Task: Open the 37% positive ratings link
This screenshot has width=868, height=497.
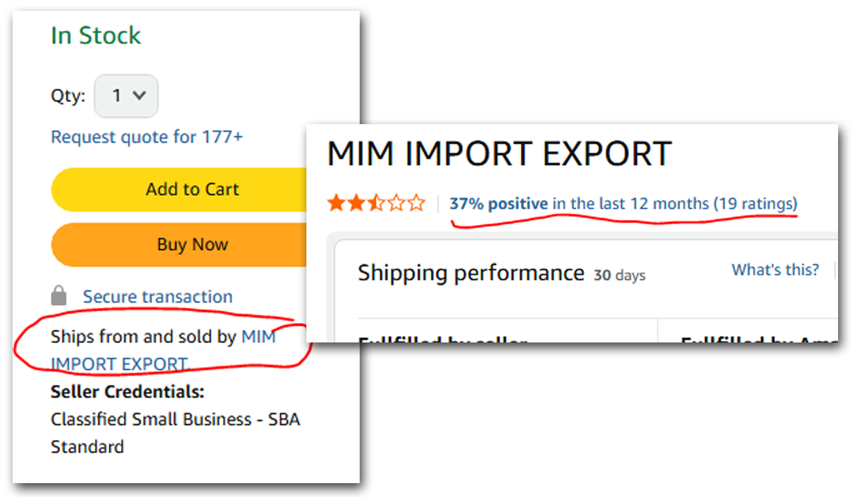Action: 623,204
